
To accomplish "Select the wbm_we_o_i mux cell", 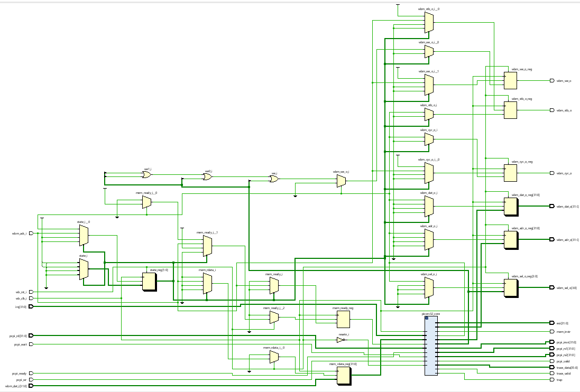I will pos(341,181).
